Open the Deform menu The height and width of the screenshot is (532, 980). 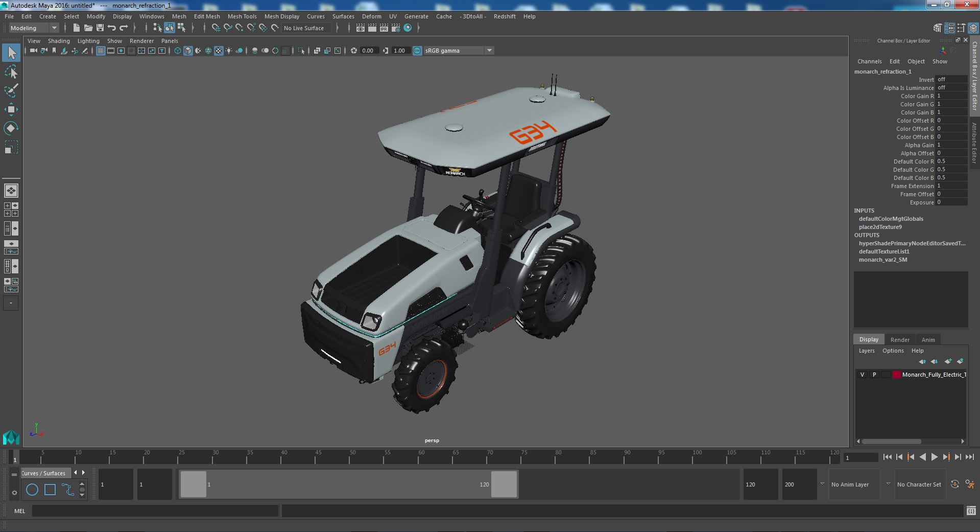(371, 16)
